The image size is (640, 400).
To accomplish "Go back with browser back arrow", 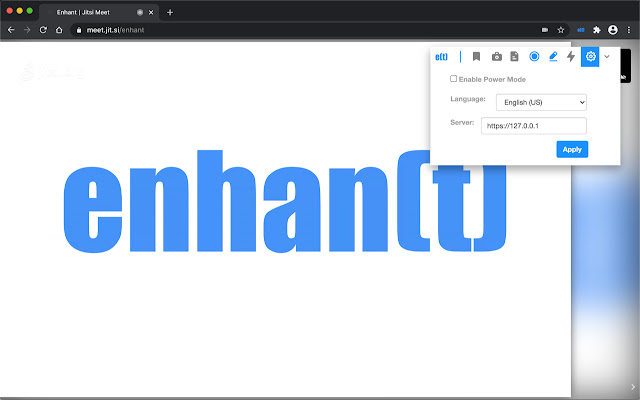I will coord(11,30).
